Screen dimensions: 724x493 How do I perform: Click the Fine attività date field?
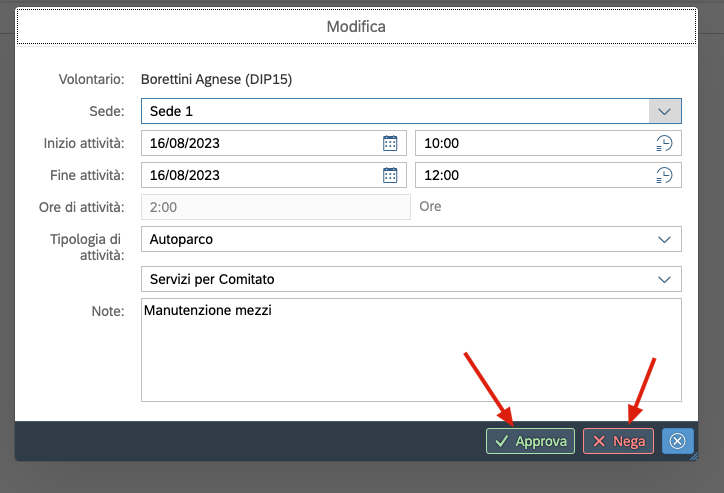[x=260, y=175]
